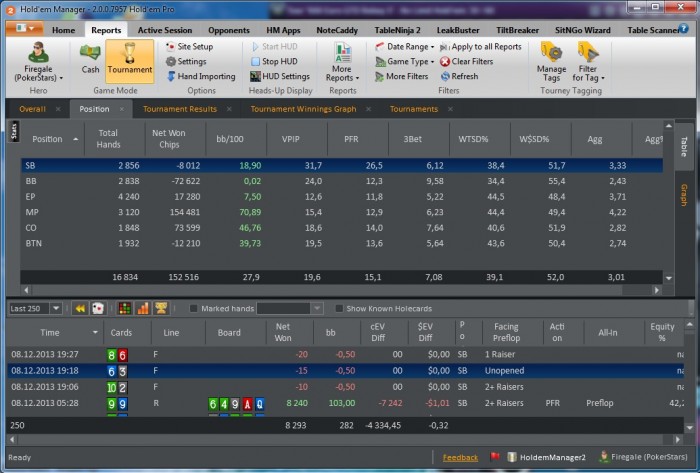Image resolution: width=700 pixels, height=473 pixels.
Task: Click the Feedback link
Action: tap(460, 457)
